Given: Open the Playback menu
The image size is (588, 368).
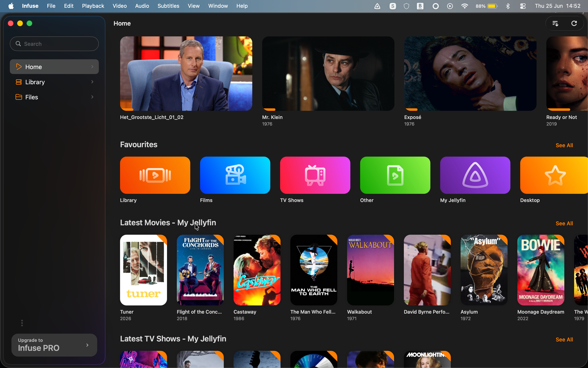Looking at the screenshot, I should pos(93,6).
